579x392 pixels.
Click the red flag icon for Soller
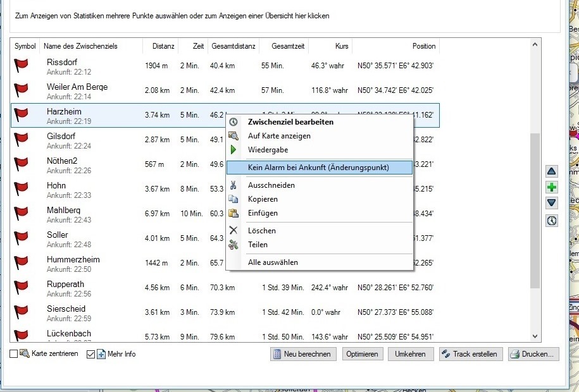tap(22, 238)
